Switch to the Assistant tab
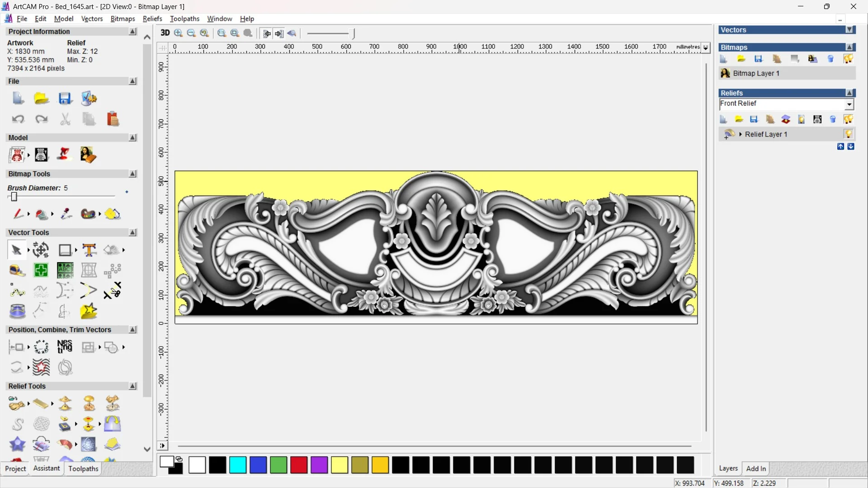Viewport: 868px width, 488px height. click(46, 469)
